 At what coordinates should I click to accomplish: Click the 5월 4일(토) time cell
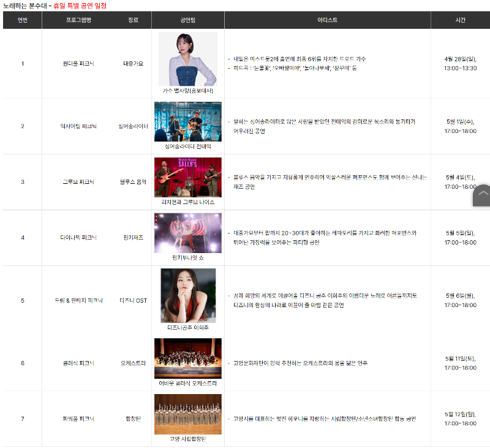[x=461, y=182]
